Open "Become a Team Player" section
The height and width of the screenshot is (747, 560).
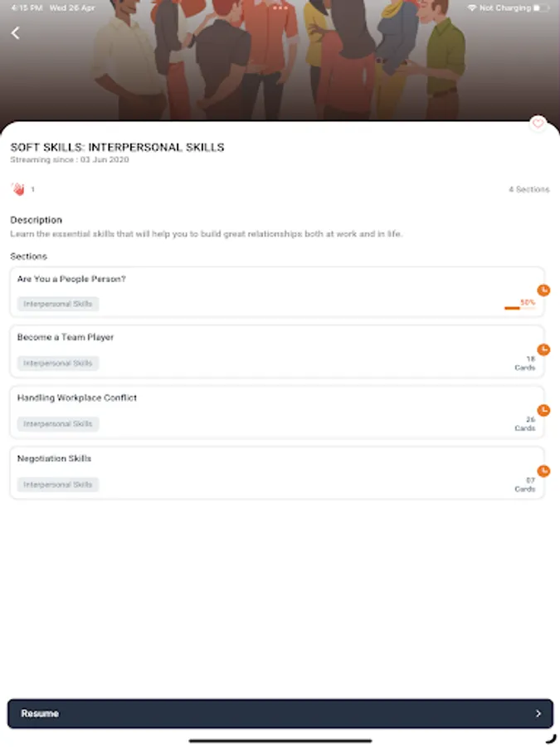coord(277,352)
